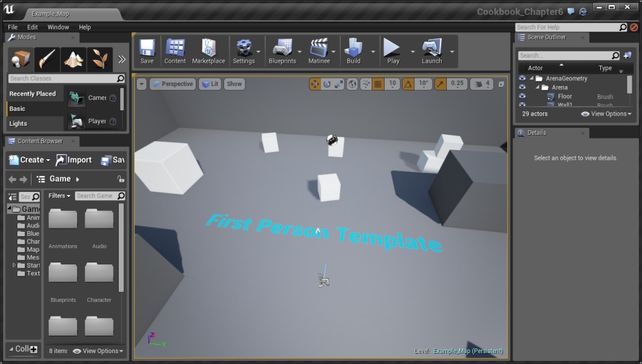Open Build options dropdown arrow
The image size is (642, 364).
tap(373, 51)
